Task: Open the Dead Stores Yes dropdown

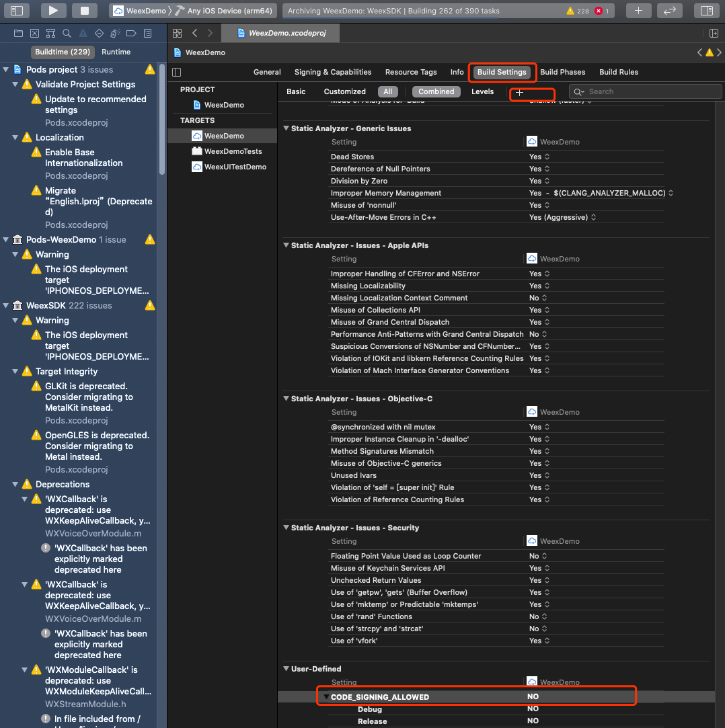Action: [x=539, y=157]
